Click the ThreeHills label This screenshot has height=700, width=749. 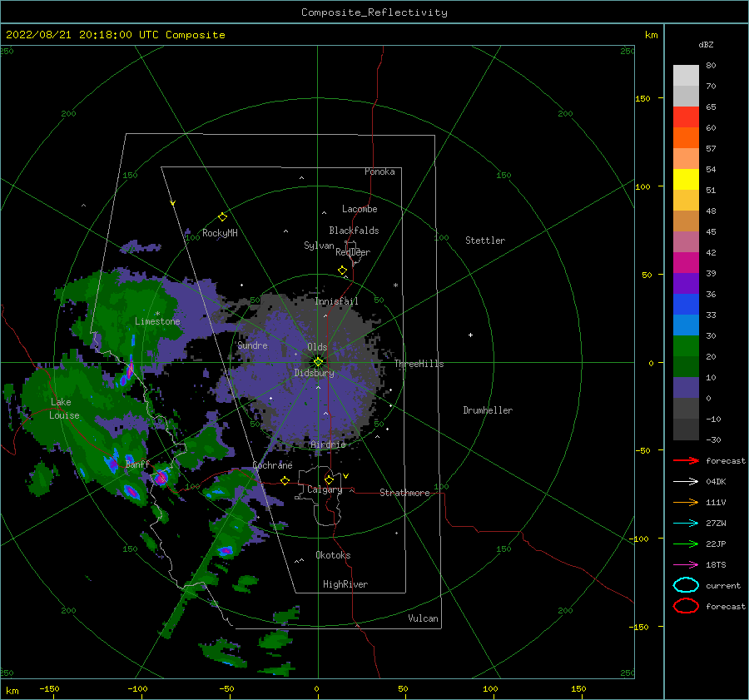click(419, 364)
